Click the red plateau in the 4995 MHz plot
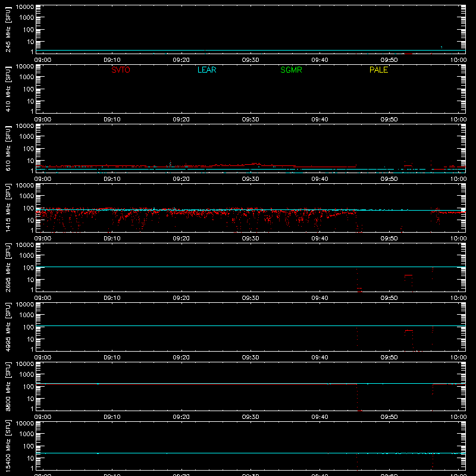 pos(409,330)
